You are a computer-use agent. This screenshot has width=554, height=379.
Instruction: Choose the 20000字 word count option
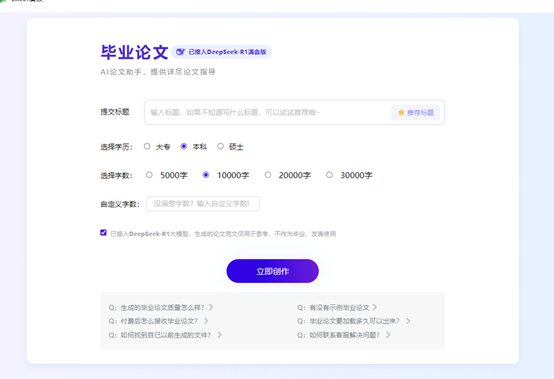268,175
